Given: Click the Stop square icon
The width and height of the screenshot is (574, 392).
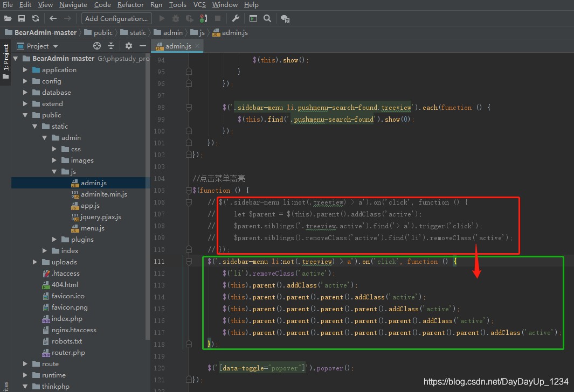Looking at the screenshot, I should [217, 18].
